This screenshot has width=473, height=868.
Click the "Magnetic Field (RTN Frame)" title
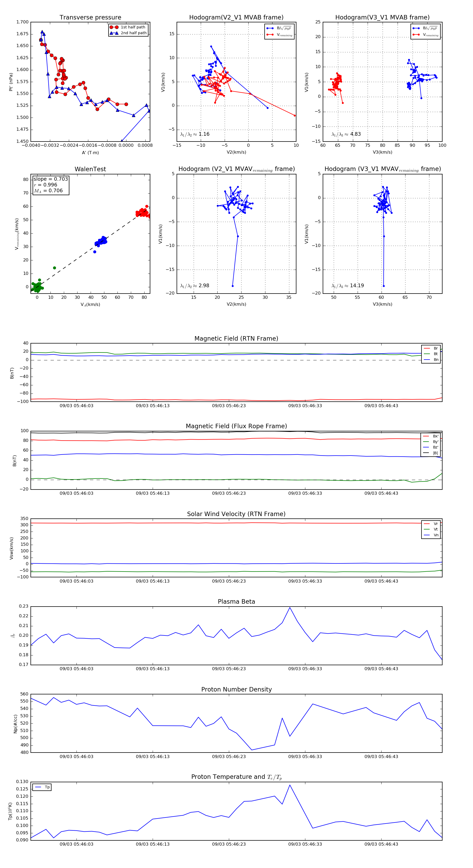coord(236,339)
